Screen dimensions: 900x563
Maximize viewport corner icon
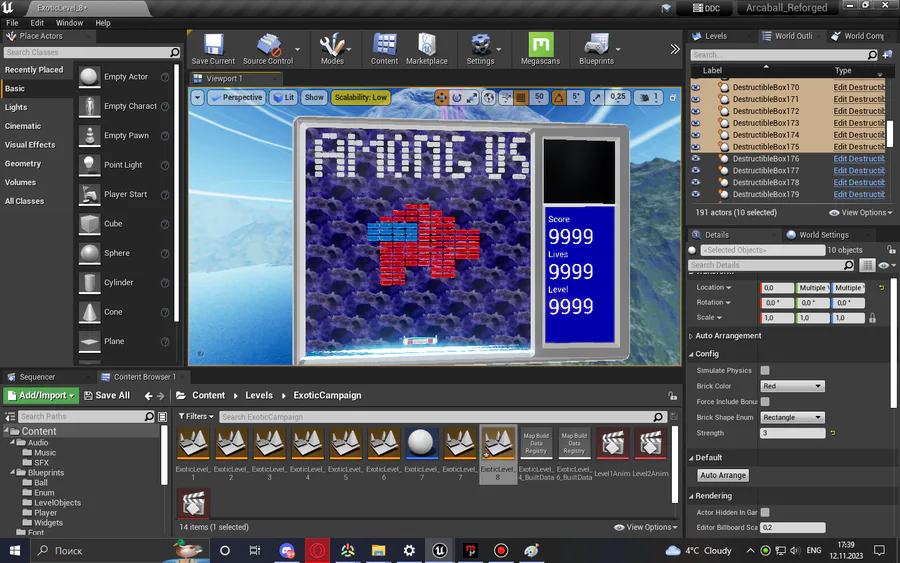click(673, 98)
